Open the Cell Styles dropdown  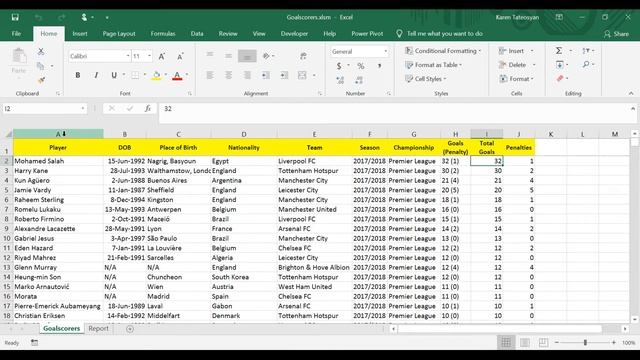(x=426, y=79)
